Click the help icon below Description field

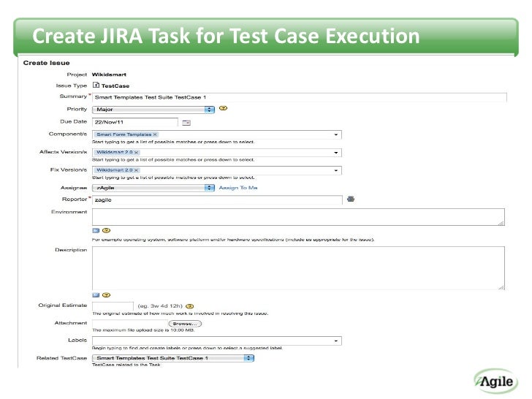tap(107, 295)
